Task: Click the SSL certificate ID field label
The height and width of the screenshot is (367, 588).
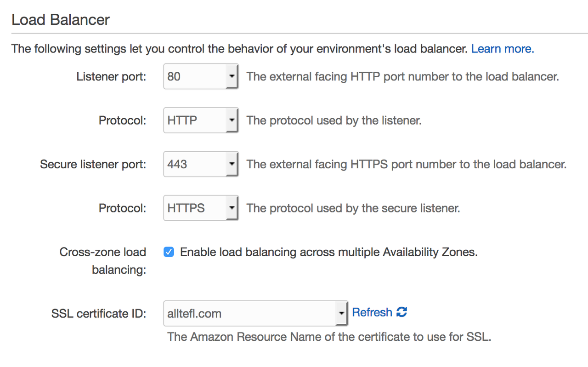Action: tap(99, 314)
